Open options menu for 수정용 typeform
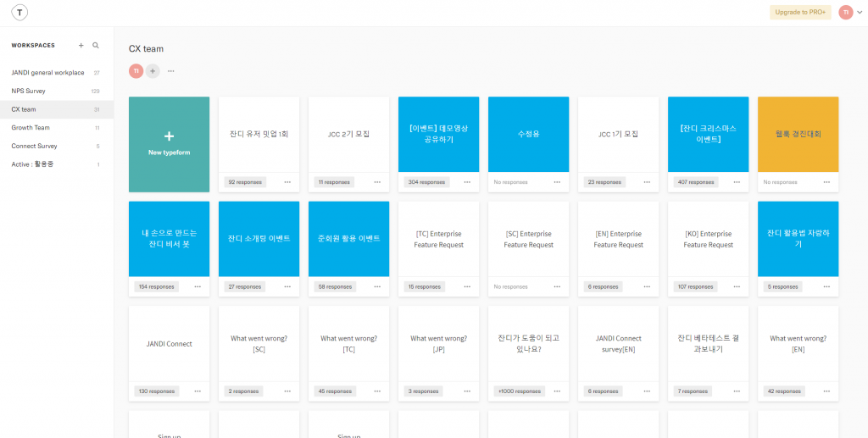The image size is (868, 438). (557, 182)
